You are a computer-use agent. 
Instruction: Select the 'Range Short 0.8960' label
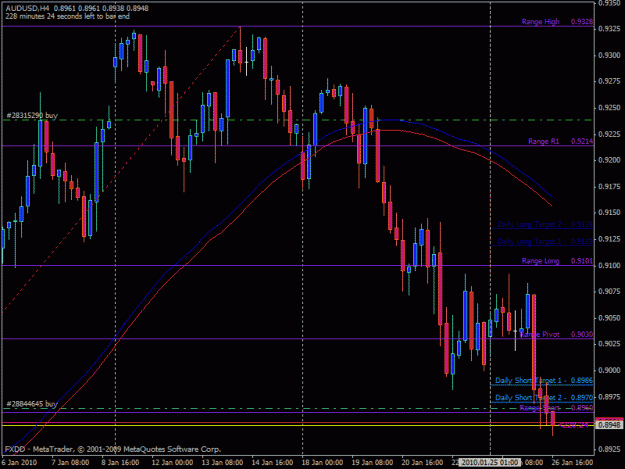click(556, 408)
